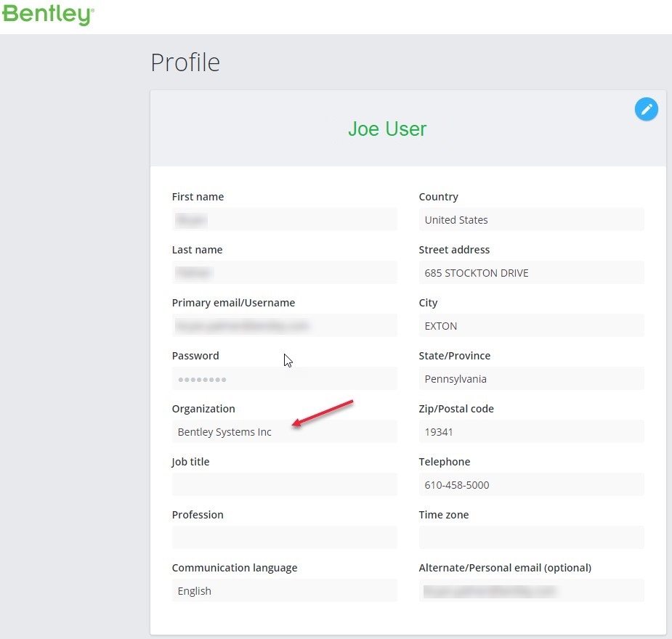The image size is (672, 639).
Task: Open the Communication language field showing English
Action: point(284,590)
